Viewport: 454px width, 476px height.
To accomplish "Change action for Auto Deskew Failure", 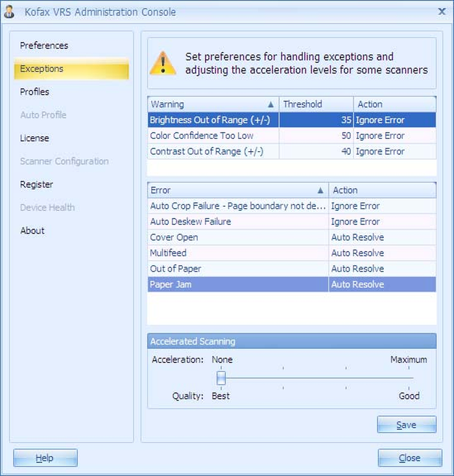I will [382, 222].
